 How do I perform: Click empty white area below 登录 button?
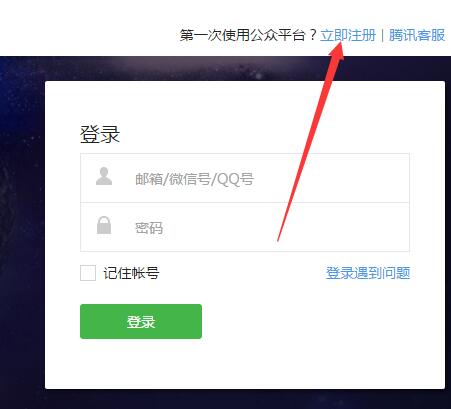tap(245, 363)
